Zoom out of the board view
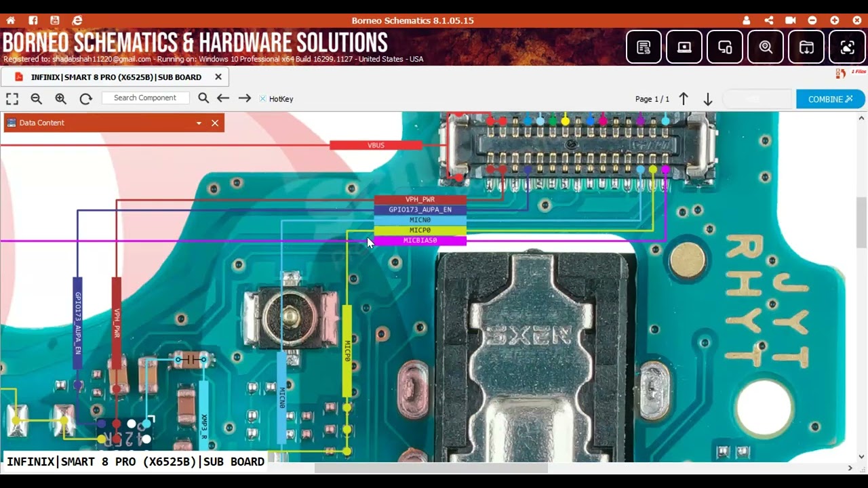The image size is (868, 488). pyautogui.click(x=37, y=99)
